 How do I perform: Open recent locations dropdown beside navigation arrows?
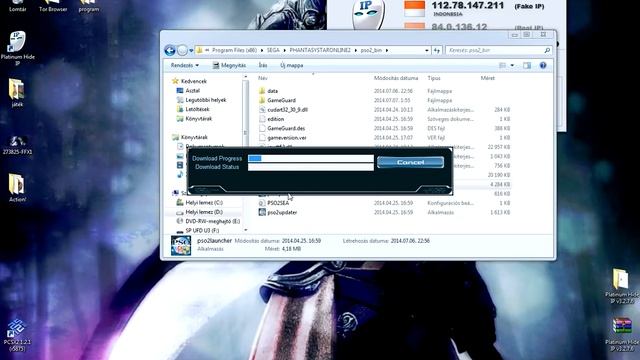pos(191,51)
